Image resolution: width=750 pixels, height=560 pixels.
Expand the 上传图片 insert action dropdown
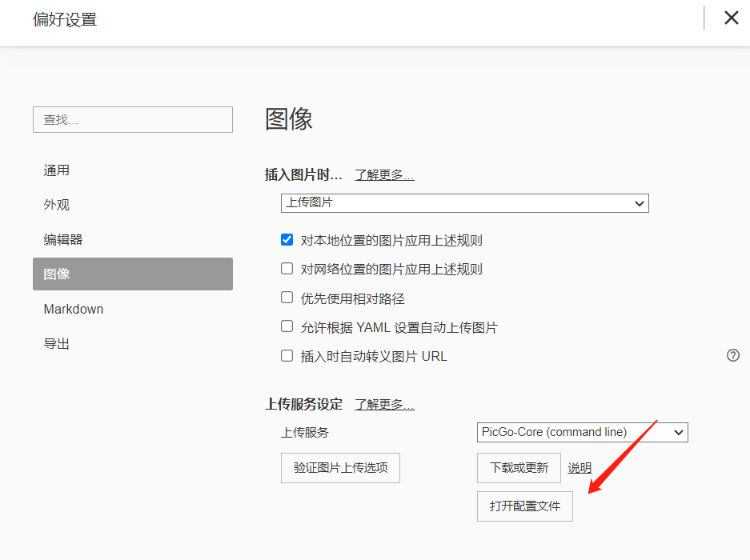coord(464,203)
